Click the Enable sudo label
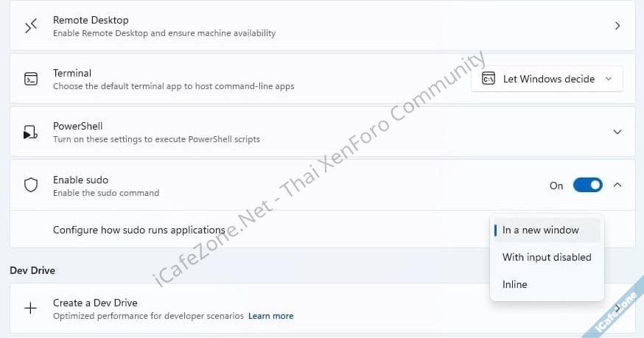Viewport: 644px width, 338px height. [x=80, y=180]
